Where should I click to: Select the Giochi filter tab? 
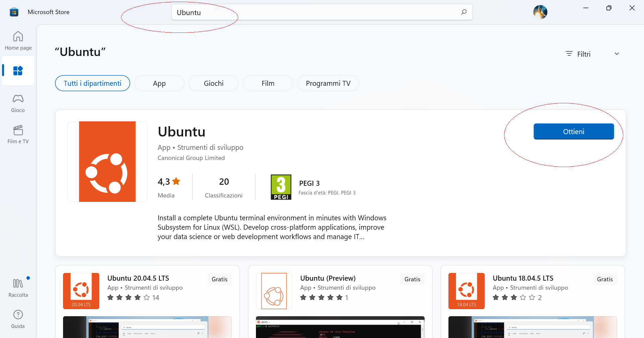coord(214,83)
